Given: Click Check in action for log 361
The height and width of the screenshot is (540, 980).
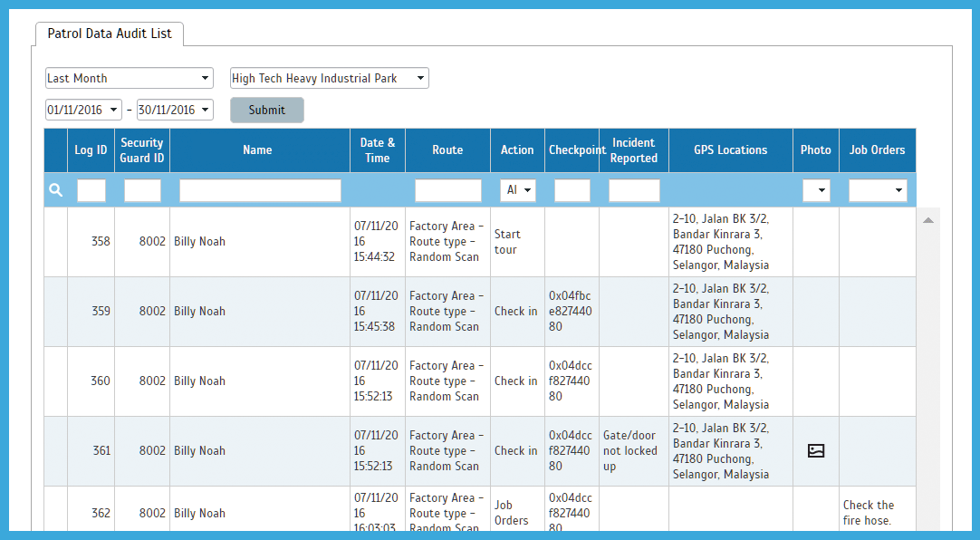Looking at the screenshot, I should (516, 451).
